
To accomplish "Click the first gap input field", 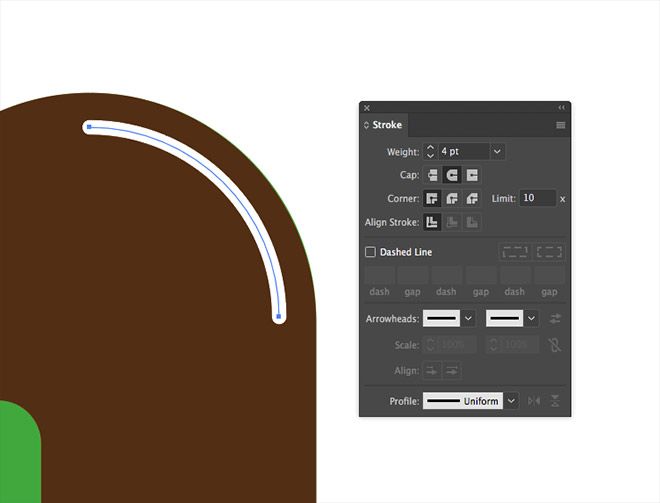I will click(413, 275).
